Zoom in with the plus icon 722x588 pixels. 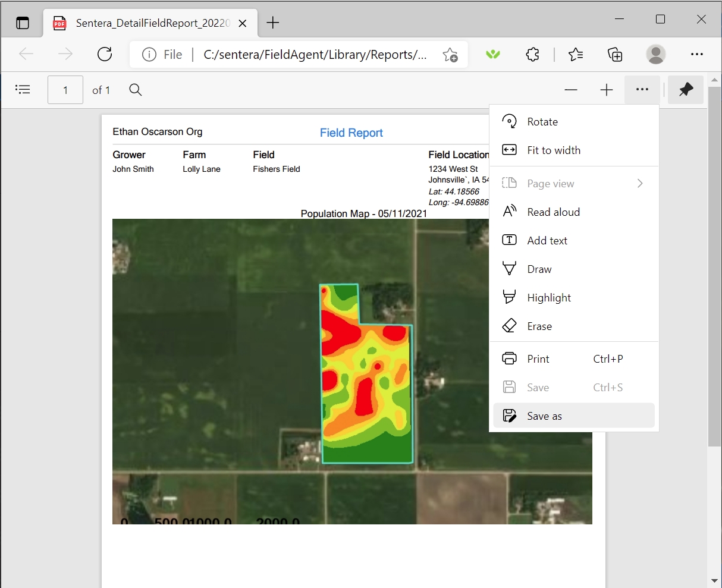(606, 90)
